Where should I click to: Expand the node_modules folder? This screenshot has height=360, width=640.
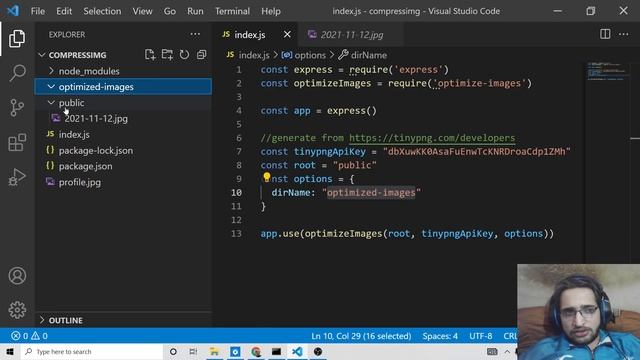click(123, 71)
